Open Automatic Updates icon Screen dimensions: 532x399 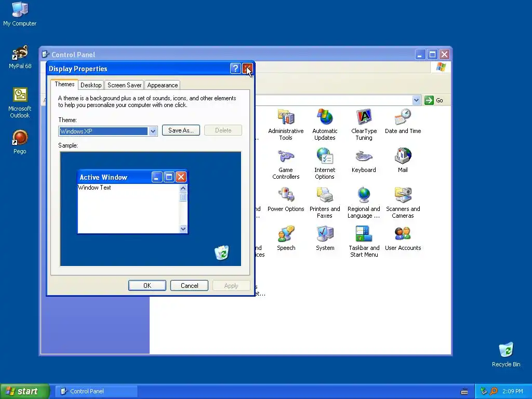click(325, 124)
